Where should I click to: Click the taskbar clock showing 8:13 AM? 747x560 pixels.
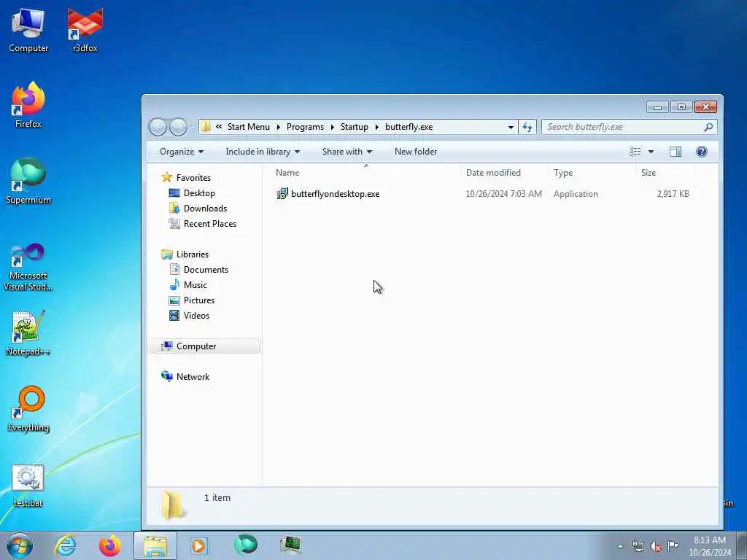(x=709, y=546)
